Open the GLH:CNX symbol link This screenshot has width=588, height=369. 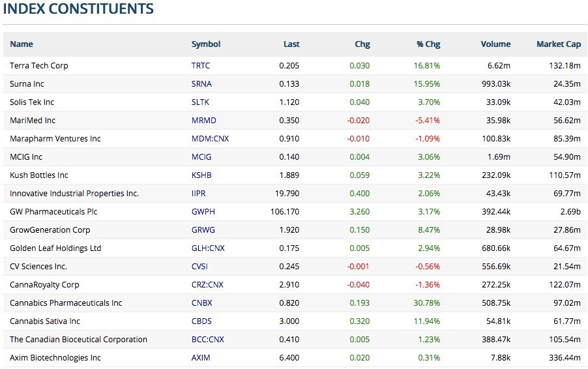(x=208, y=248)
